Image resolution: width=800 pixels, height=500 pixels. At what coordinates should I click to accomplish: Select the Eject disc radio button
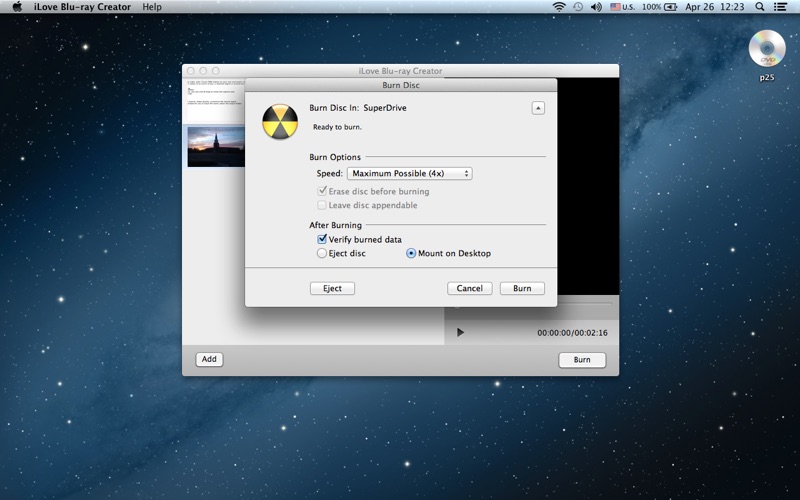(321, 253)
